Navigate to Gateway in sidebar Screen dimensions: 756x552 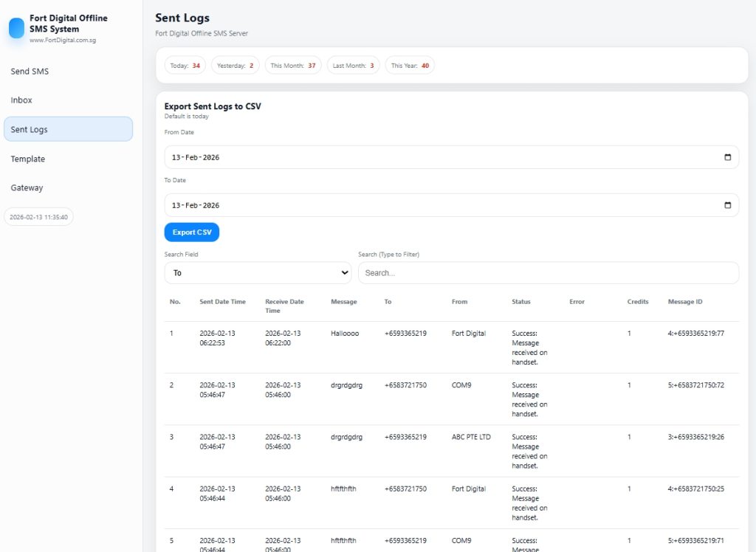point(27,188)
